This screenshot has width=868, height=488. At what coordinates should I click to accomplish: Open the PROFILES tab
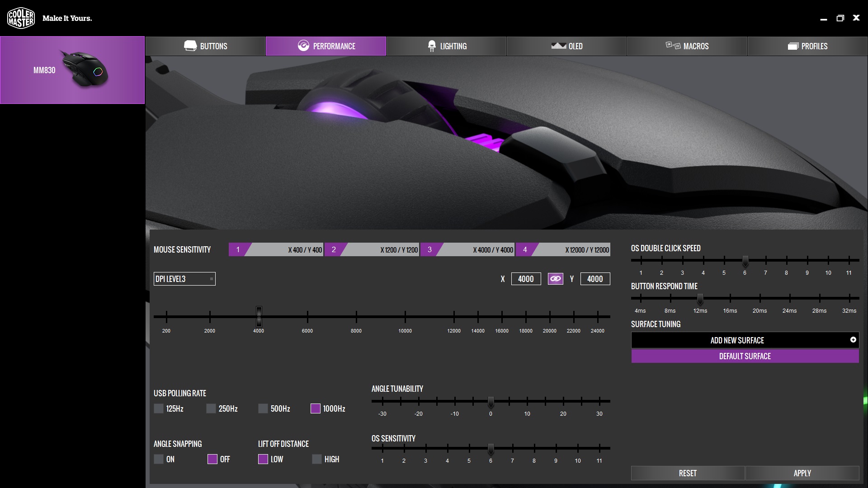click(807, 46)
